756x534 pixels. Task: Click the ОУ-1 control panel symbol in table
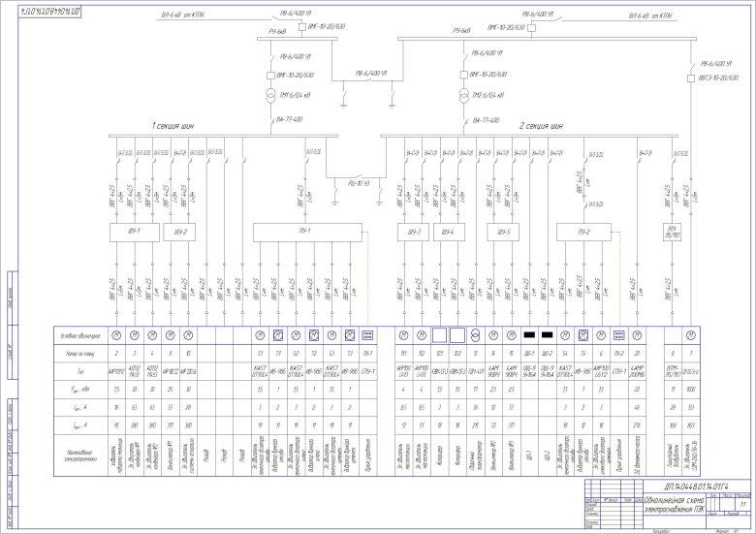pos(367,335)
